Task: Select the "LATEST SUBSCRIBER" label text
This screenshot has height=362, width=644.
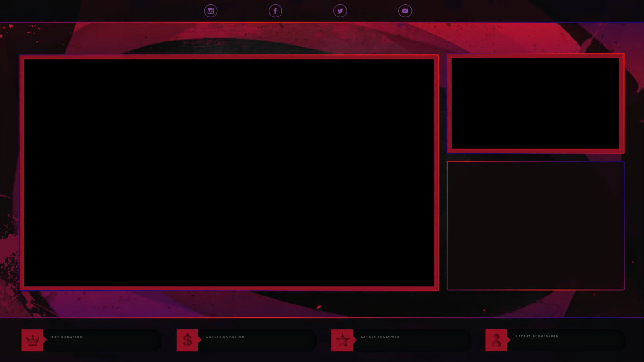Action: [x=537, y=336]
